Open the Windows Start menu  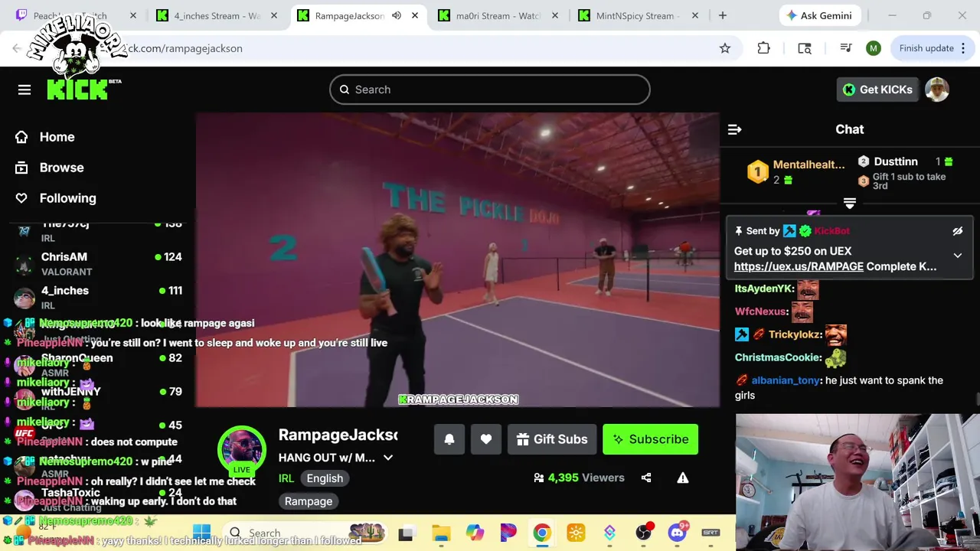pyautogui.click(x=201, y=533)
